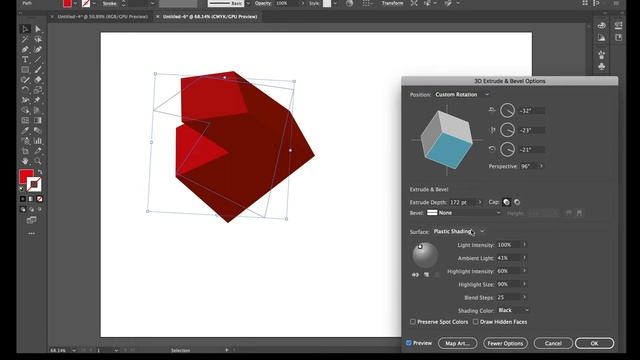Viewport: 640px width, 360px height.
Task: Set fill to solid Color mode
Action: (x=22, y=199)
